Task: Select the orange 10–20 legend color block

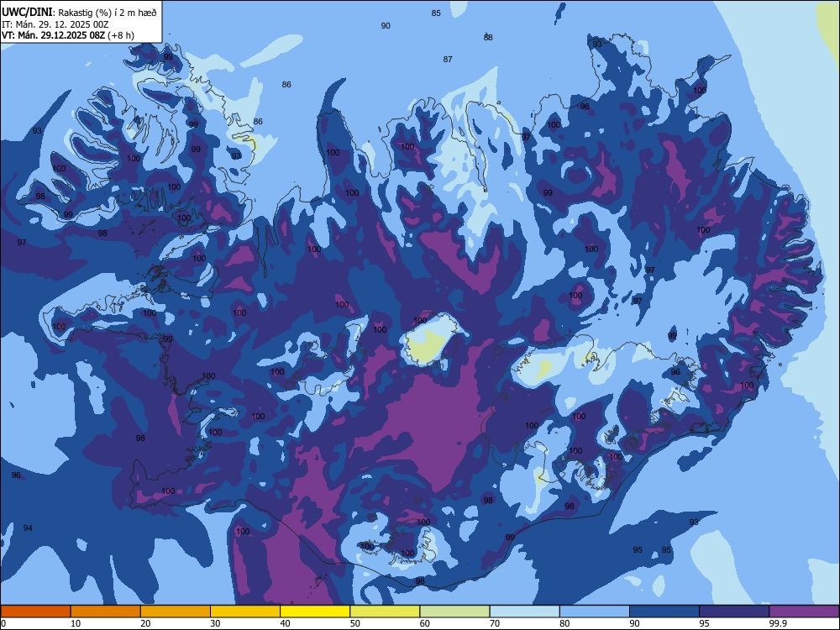Action: coord(106,612)
